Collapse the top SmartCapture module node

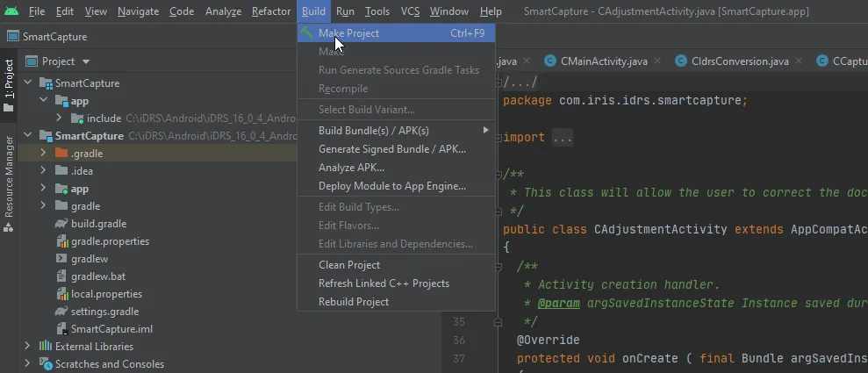pyautogui.click(x=27, y=83)
